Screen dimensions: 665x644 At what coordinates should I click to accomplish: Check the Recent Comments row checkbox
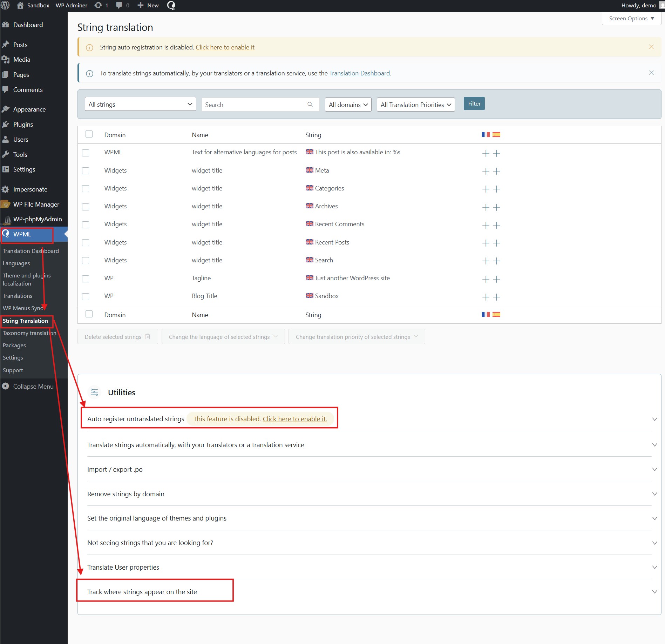86,225
